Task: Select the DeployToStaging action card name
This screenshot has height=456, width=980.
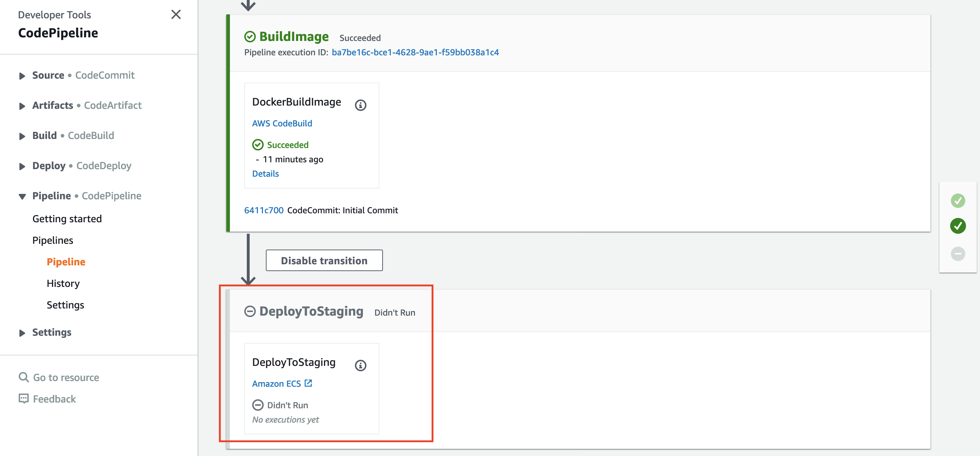Action: [294, 362]
